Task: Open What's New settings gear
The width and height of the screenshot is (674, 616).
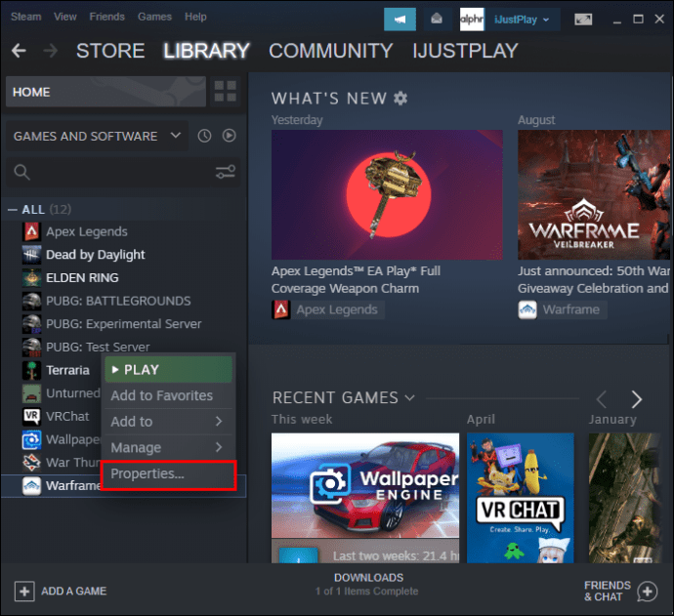Action: click(400, 99)
